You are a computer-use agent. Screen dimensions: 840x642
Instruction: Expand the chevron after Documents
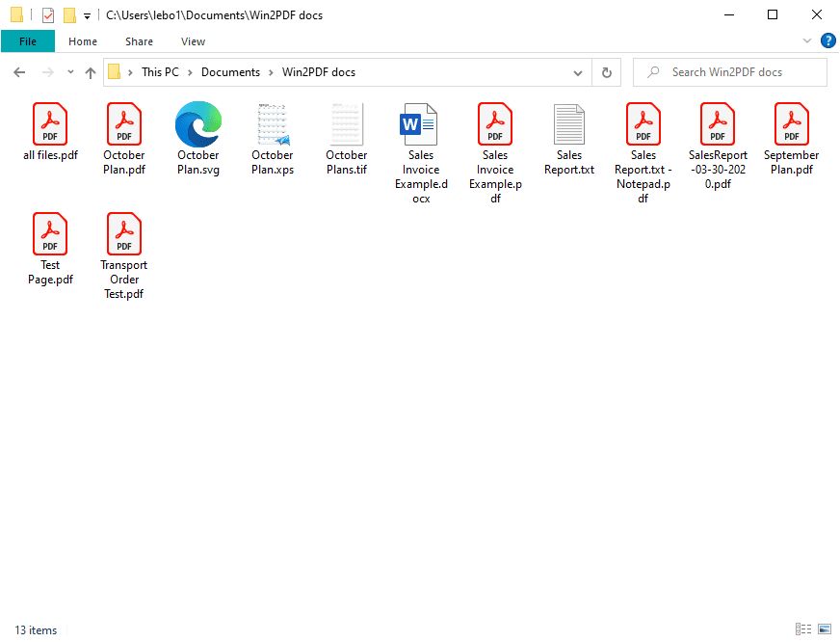(x=271, y=72)
